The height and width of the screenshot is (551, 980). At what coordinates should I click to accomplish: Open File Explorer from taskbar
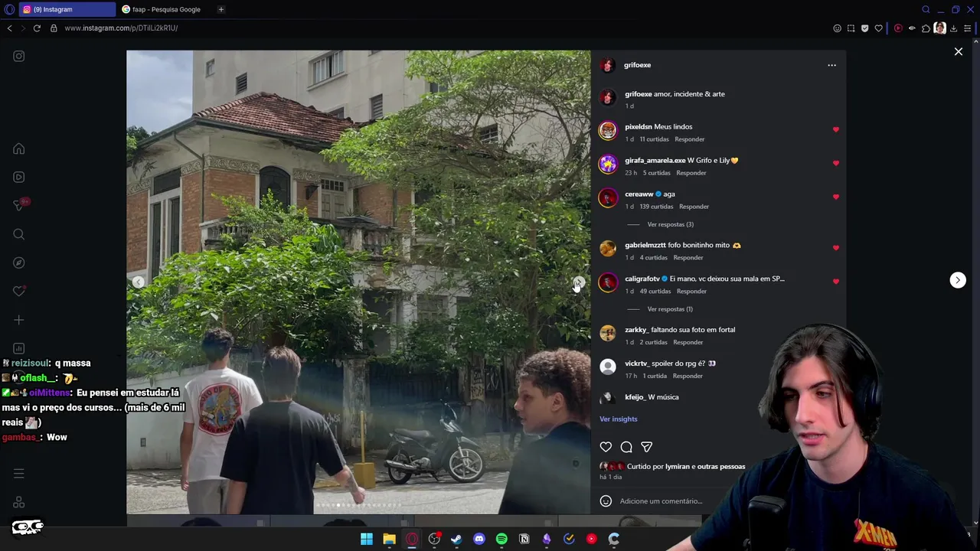tap(389, 539)
